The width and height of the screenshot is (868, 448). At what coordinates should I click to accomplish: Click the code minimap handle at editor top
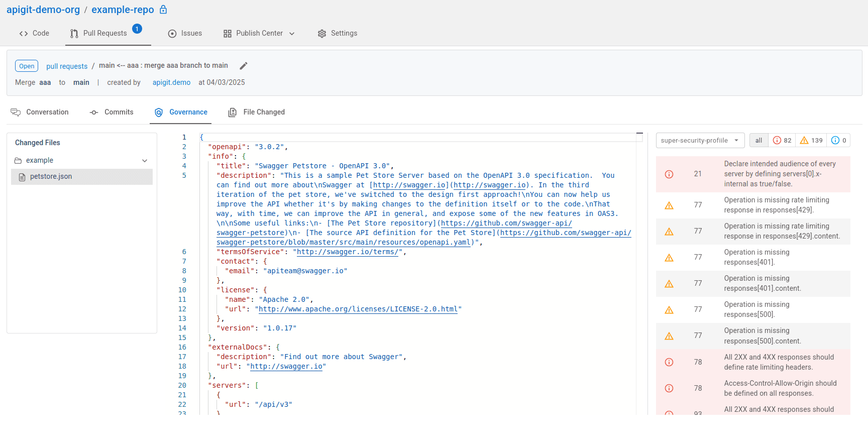pyautogui.click(x=639, y=134)
